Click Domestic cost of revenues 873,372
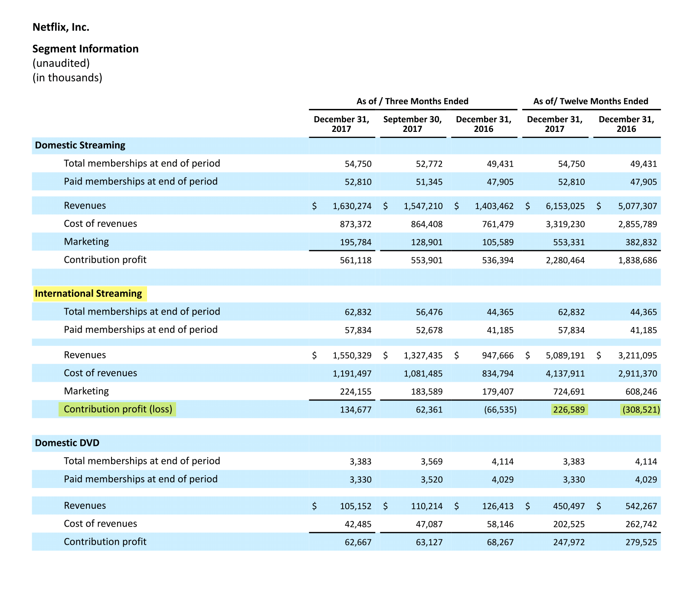The height and width of the screenshot is (616, 694). click(x=356, y=224)
